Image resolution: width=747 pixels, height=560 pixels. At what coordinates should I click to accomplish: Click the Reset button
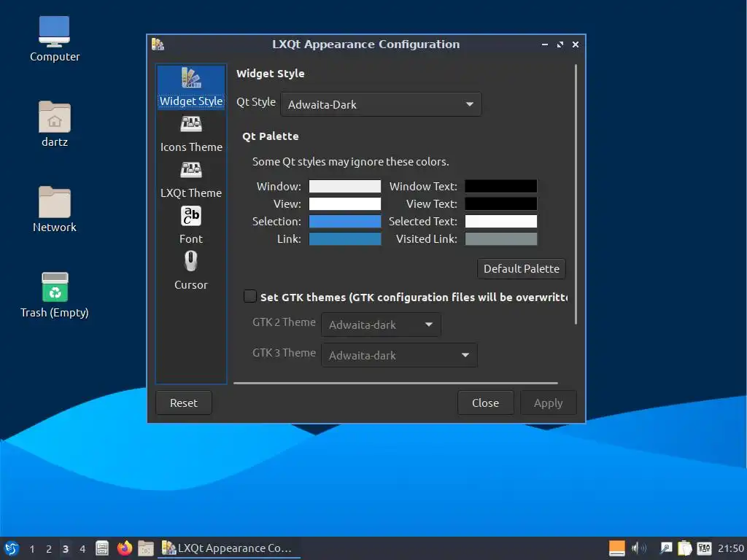[184, 402]
